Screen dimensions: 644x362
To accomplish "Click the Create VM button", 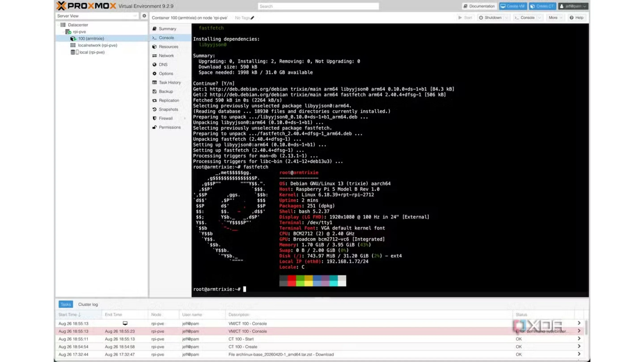I will 513,6.
